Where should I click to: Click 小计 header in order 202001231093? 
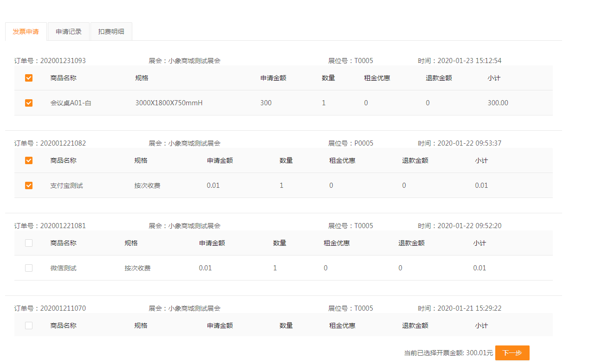click(494, 78)
